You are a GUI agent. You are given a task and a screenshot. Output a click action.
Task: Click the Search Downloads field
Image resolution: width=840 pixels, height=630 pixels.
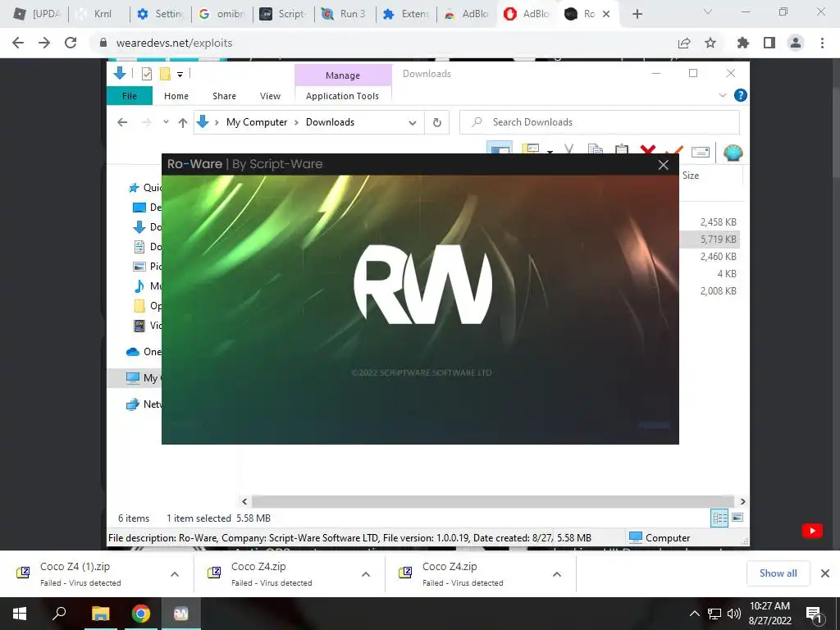click(600, 122)
